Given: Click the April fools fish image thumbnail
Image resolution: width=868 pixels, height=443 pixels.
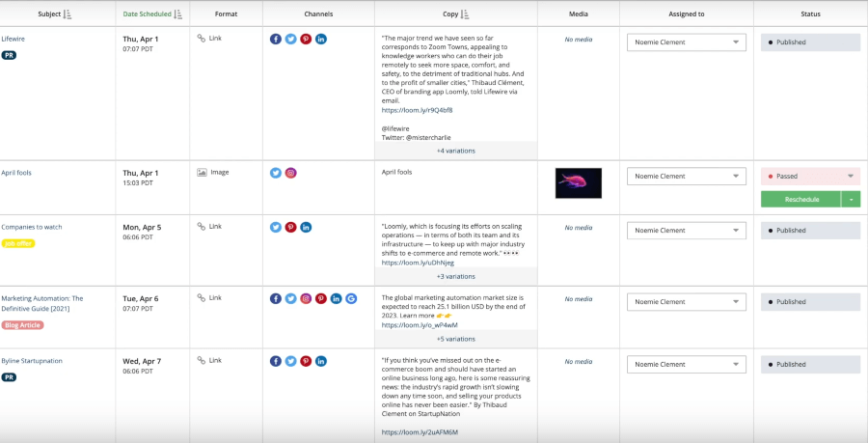Looking at the screenshot, I should [x=579, y=183].
